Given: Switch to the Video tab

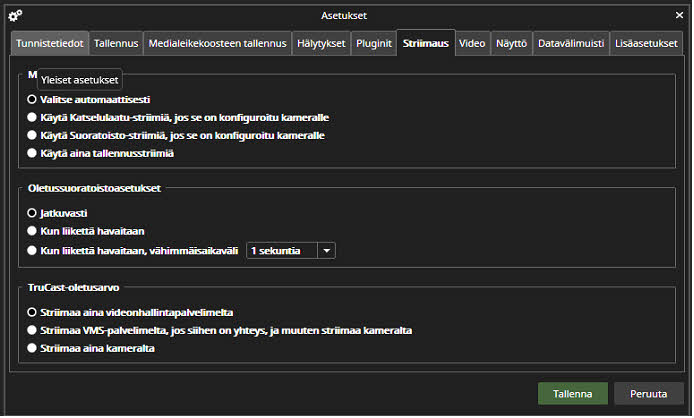Looking at the screenshot, I should [x=472, y=44].
